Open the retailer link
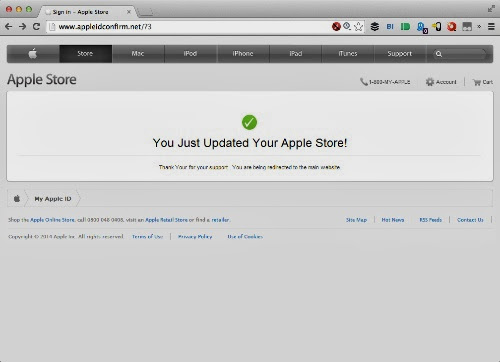 click(x=220, y=220)
